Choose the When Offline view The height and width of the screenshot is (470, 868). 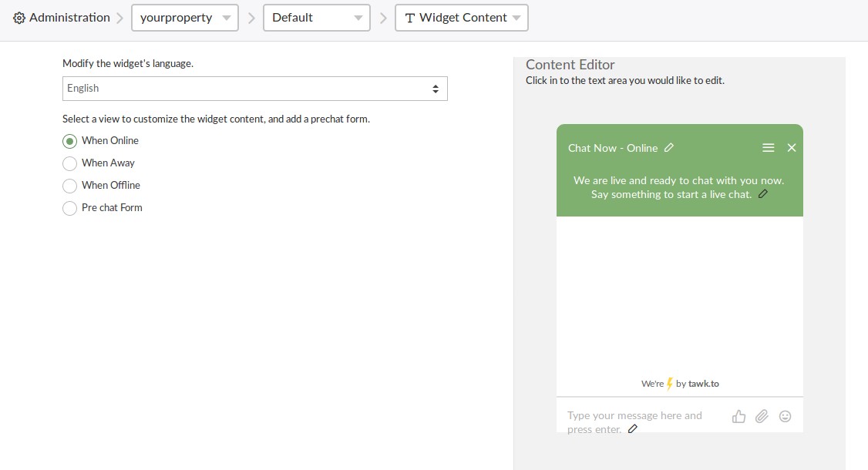click(69, 186)
